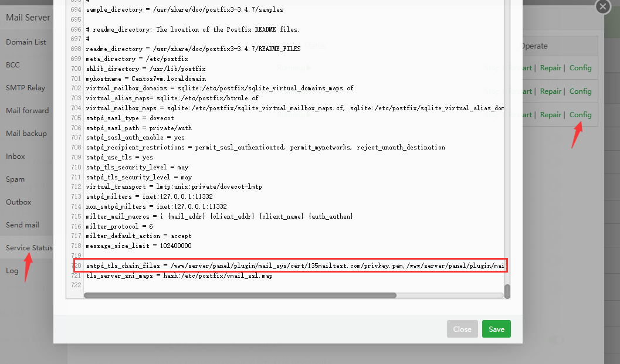Click the myhostname = Centos7vm.localdomain line

146,79
